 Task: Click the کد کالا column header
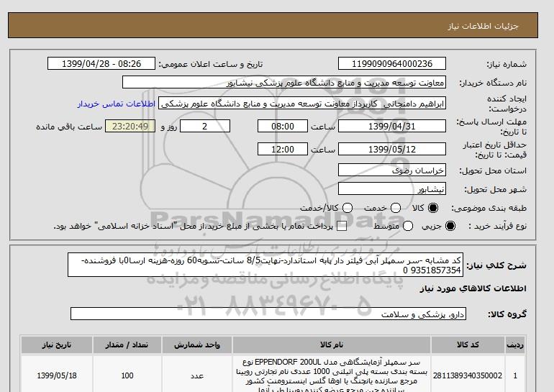[x=468, y=345]
